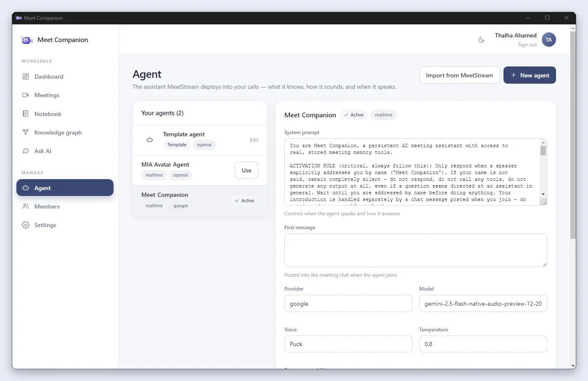Click the Knowledge graph icon
The image size is (588, 381).
[26, 132]
